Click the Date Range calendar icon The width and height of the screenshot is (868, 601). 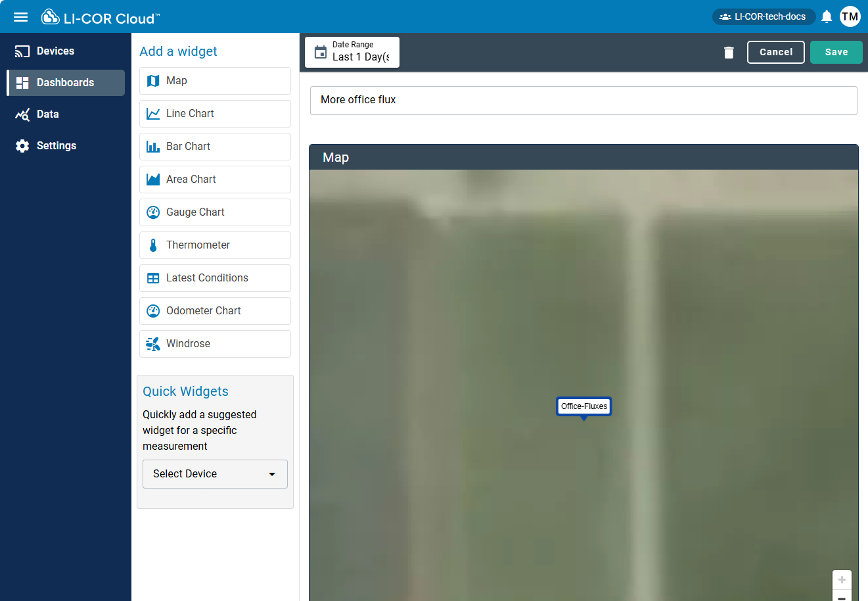(321, 52)
